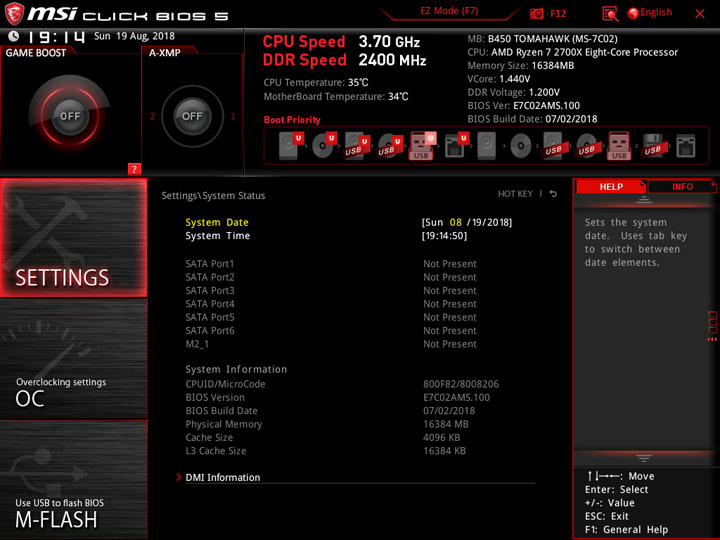Screen dimensions: 720x540
Task: Expand the DMI Information submenu
Action: [223, 478]
